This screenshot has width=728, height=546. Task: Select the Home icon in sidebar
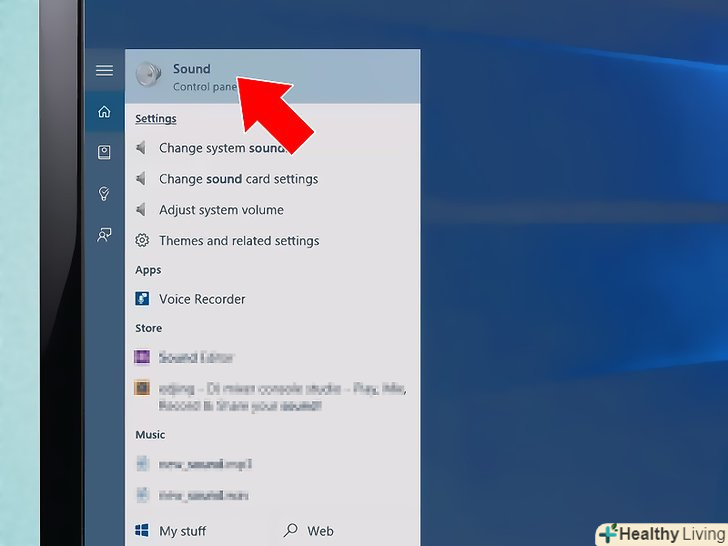click(x=104, y=112)
